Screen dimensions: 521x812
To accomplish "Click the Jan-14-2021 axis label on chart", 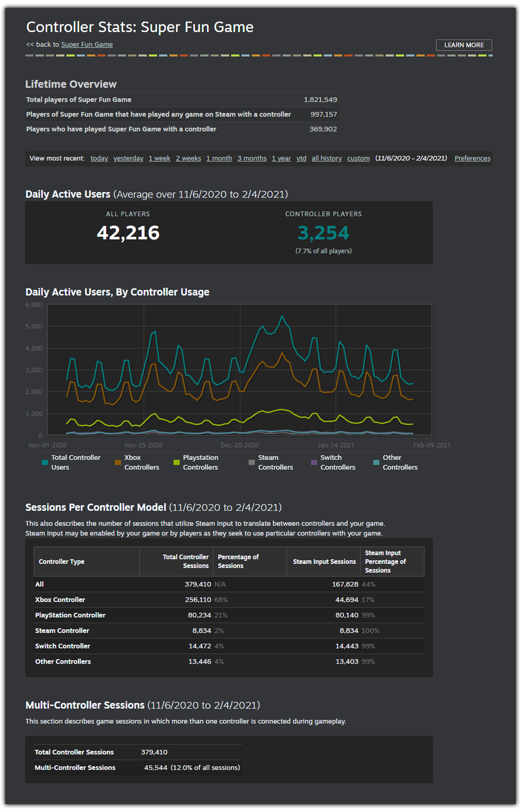I will pos(336,446).
